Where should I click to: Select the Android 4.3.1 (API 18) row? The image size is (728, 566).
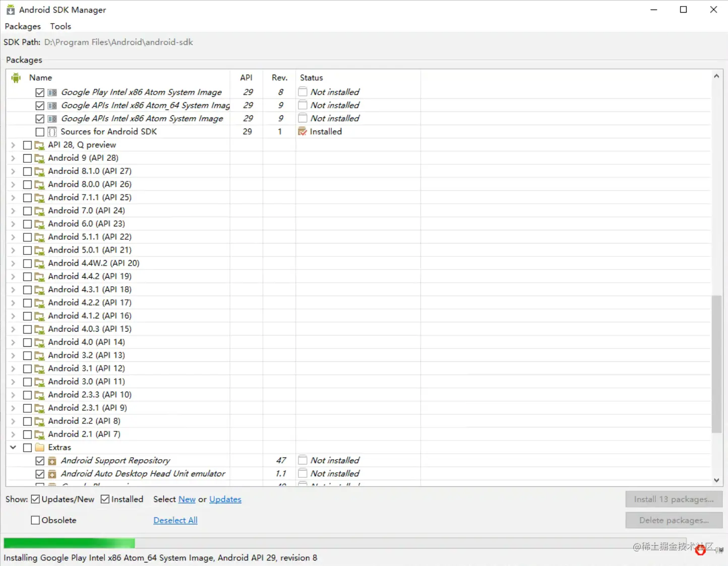pos(358,289)
